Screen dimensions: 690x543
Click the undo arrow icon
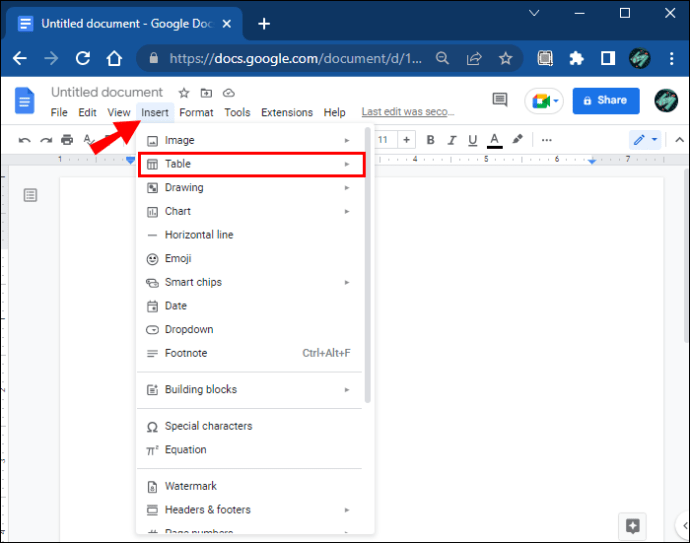(x=24, y=140)
